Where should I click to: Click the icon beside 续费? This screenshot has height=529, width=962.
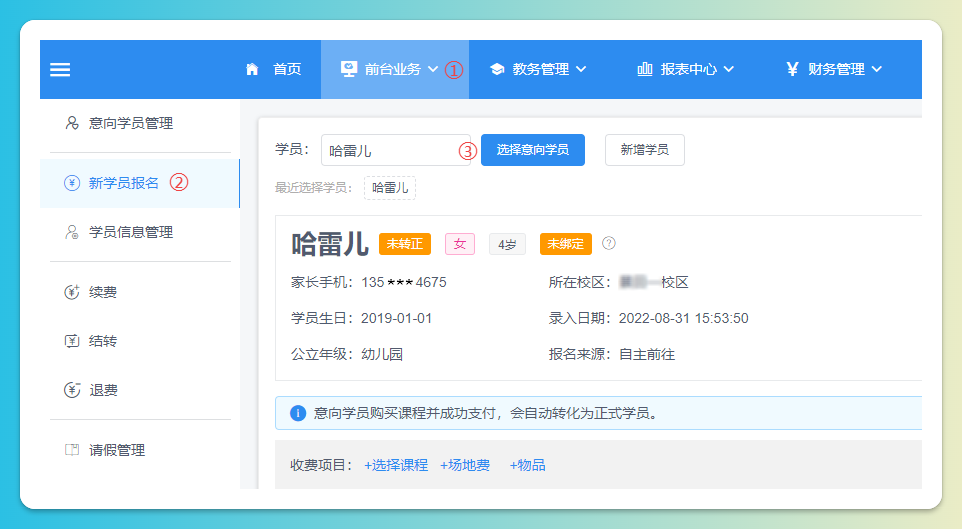tap(72, 292)
